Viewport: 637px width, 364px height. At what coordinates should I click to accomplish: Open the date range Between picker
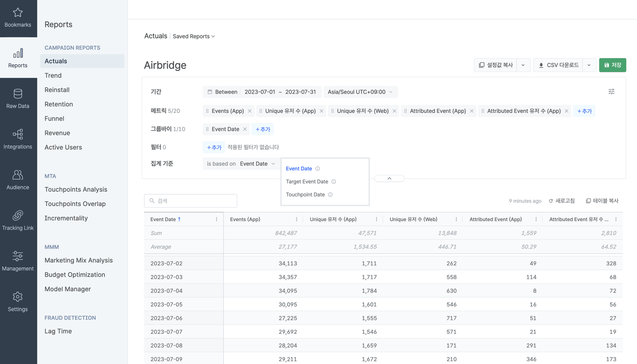pos(262,92)
